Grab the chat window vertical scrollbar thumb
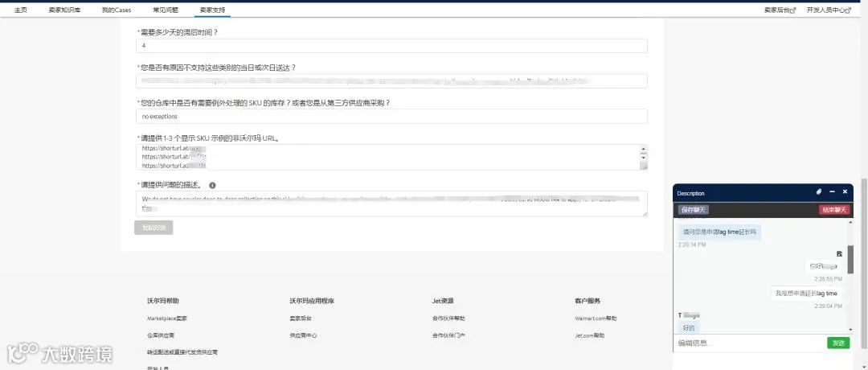The image size is (868, 370). point(850,259)
